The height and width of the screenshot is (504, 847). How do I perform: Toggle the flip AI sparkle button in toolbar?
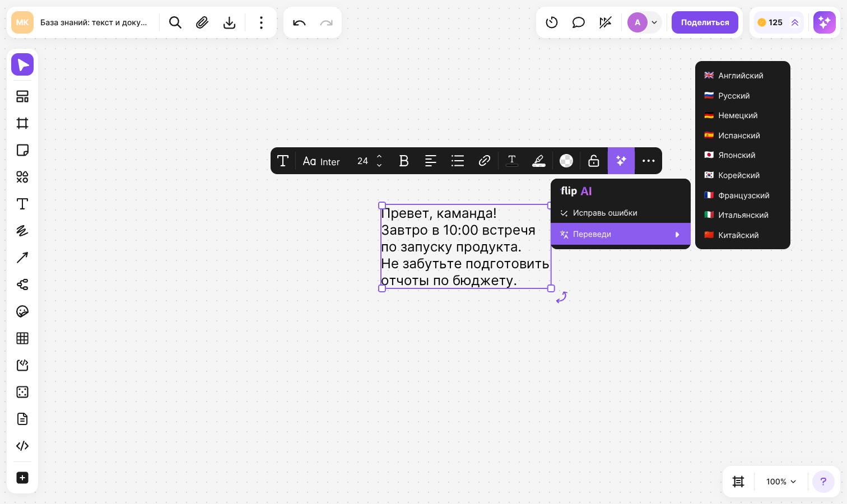point(621,161)
